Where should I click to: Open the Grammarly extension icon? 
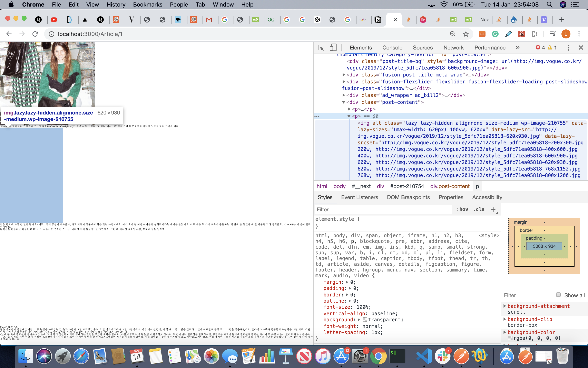[495, 34]
